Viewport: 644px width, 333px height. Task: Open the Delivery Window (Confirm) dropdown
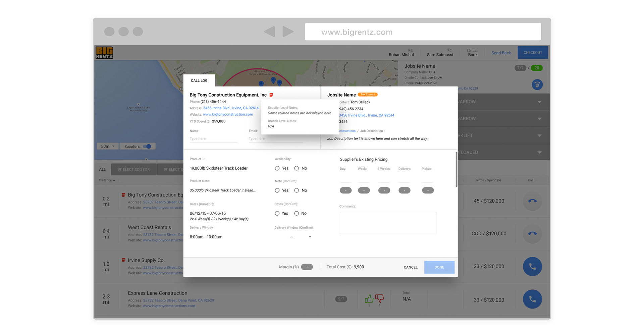pyautogui.click(x=300, y=237)
